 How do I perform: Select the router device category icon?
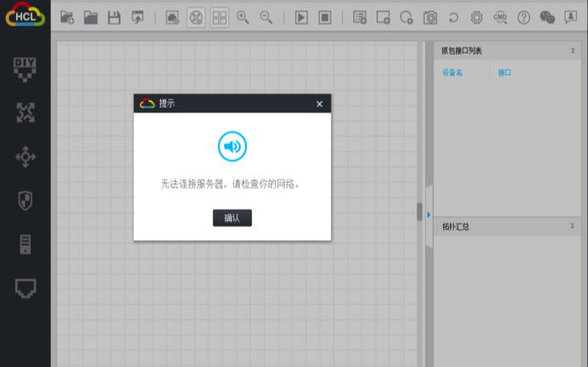(26, 113)
